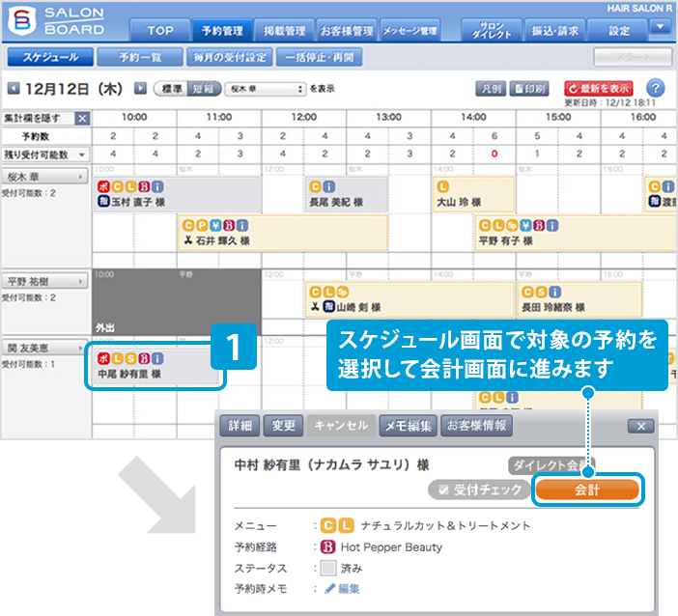The image size is (678, 616).
Task: Go to previous day arrow
Action: [14, 89]
